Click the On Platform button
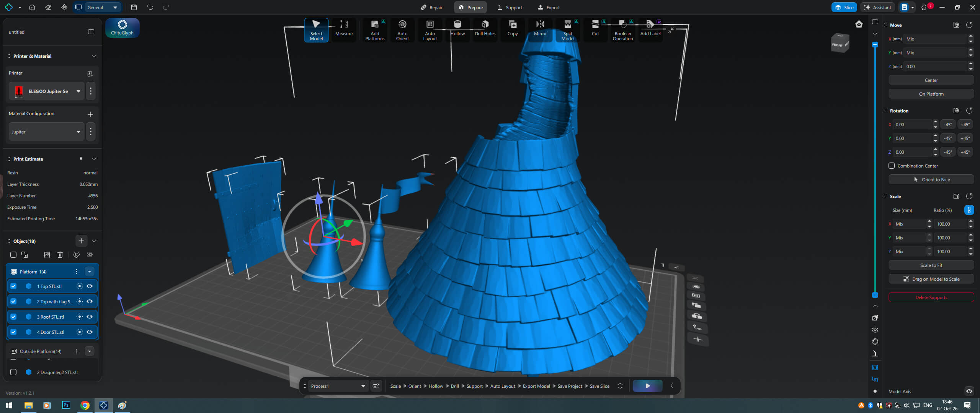 tap(931, 94)
